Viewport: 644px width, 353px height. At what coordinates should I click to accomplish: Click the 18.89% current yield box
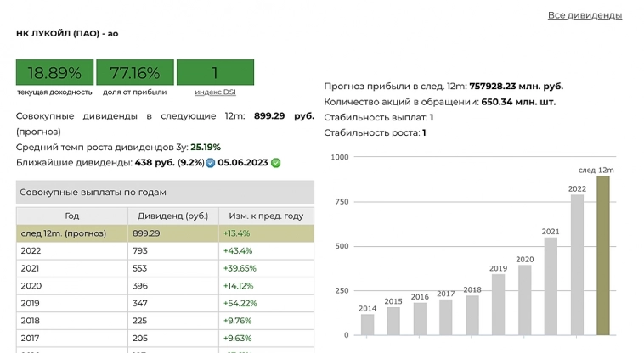pos(54,72)
